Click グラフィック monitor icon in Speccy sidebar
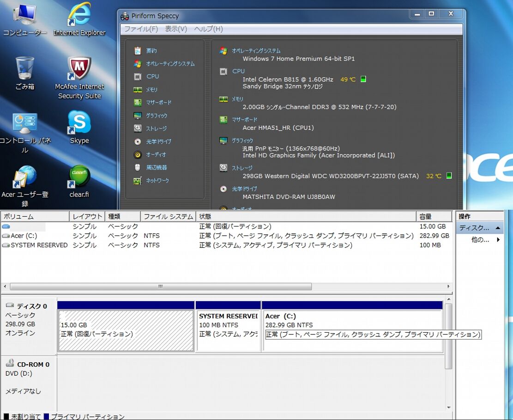This screenshot has height=420, width=513. pyautogui.click(x=138, y=115)
